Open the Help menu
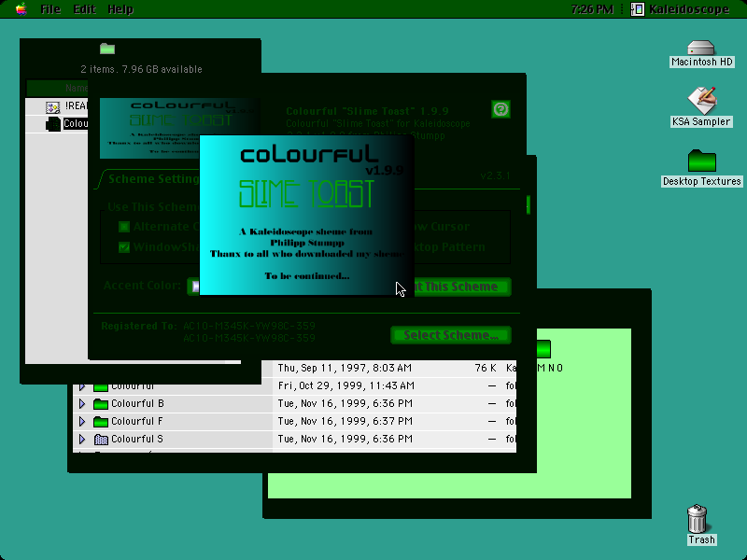Screen dimensions: 747x560 [x=120, y=9]
